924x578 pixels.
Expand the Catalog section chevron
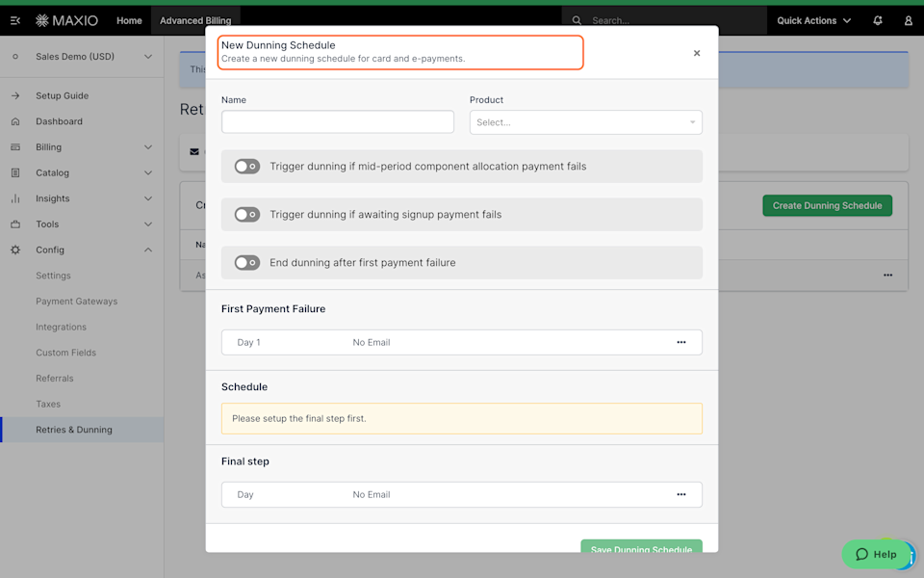[x=148, y=172]
